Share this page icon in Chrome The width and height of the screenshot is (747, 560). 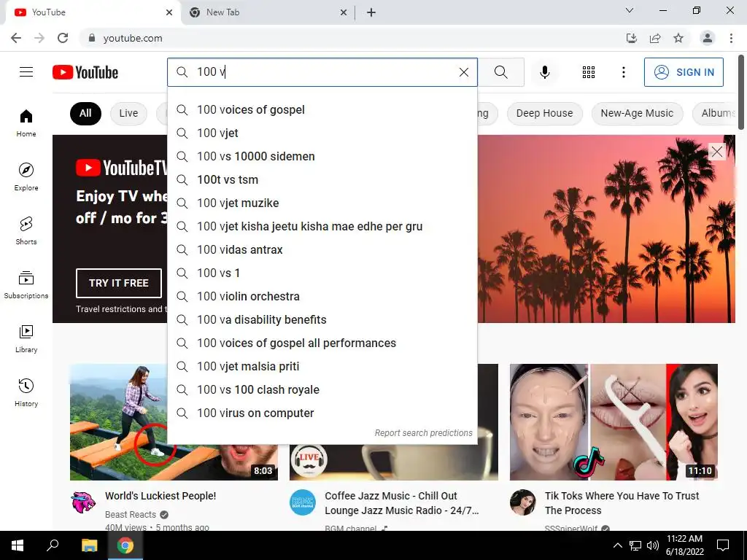655,38
